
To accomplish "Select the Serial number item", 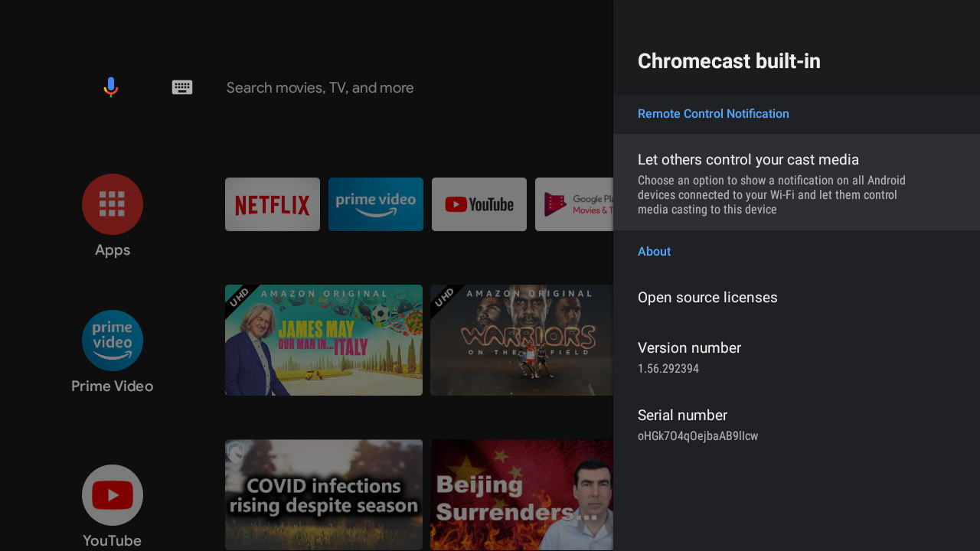I will [796, 425].
